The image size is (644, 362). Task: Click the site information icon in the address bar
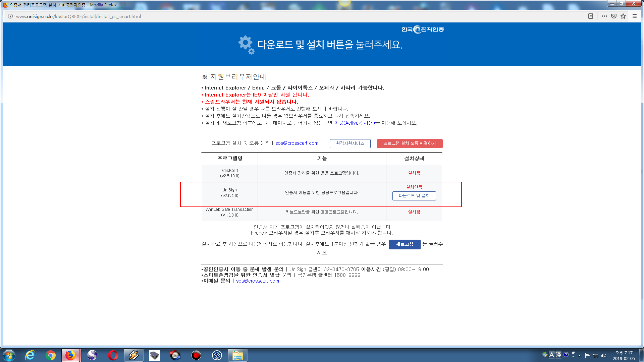point(10,16)
